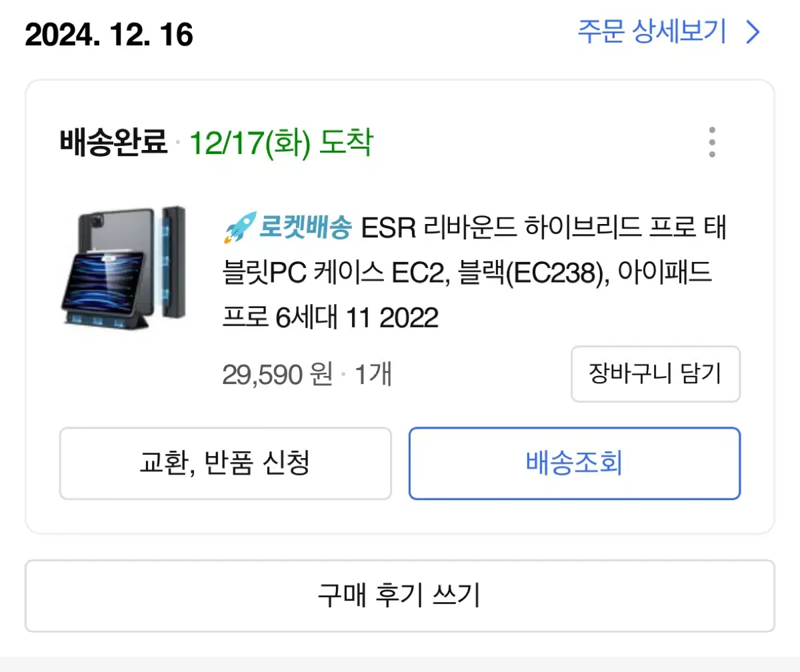
Task: Select the 12/17(화) 도착 arrival text
Action: click(281, 143)
